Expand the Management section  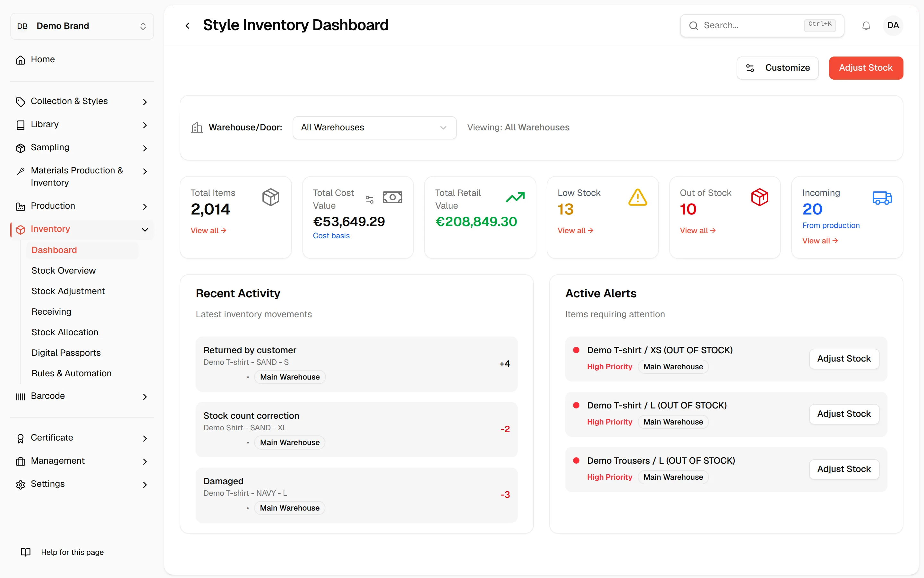click(82, 461)
